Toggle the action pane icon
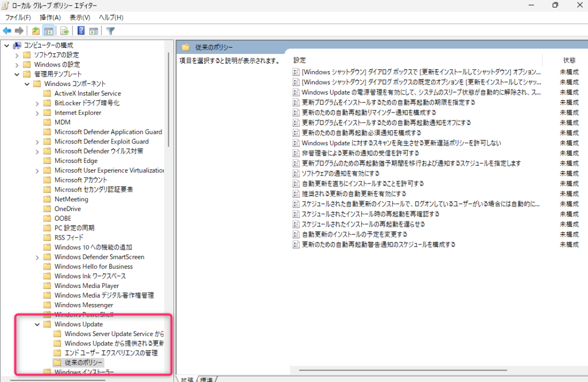Screen dimensions: 588x382 [x=94, y=32]
